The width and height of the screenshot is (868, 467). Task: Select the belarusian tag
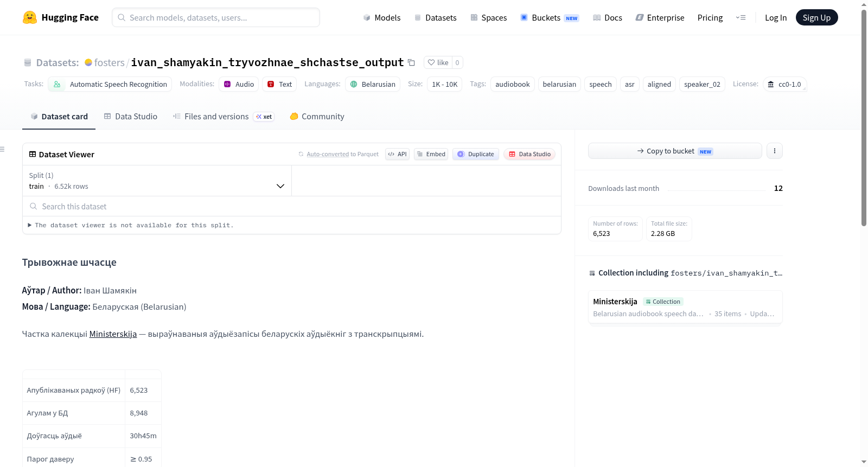pyautogui.click(x=559, y=84)
